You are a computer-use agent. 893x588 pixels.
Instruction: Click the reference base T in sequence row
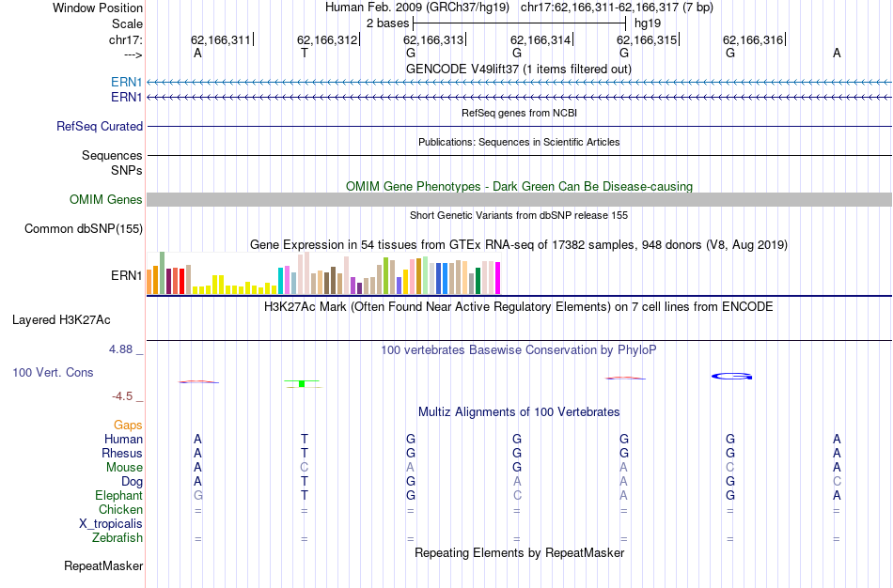[305, 53]
